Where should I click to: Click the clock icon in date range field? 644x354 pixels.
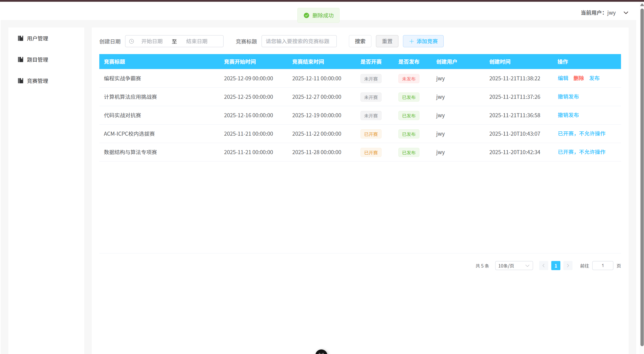131,41
